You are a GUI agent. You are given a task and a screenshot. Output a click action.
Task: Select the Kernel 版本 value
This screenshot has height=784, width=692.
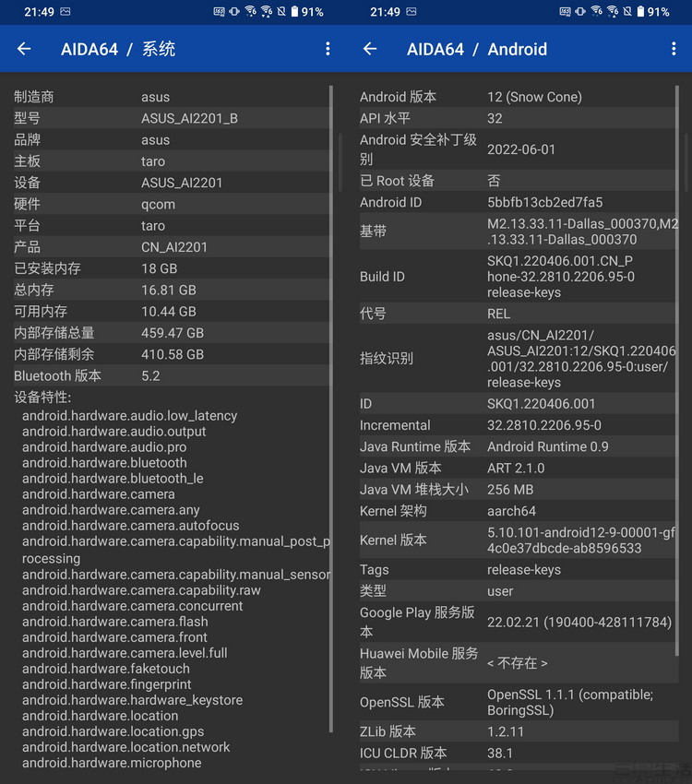pyautogui.click(x=581, y=540)
